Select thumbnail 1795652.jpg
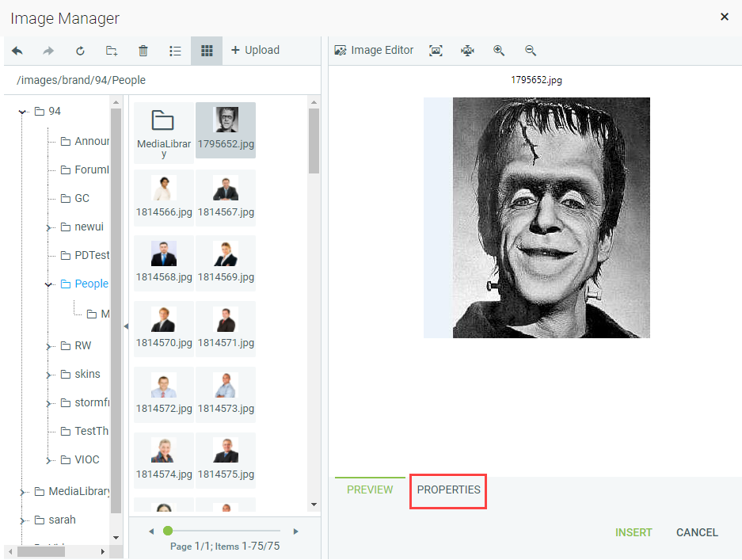 click(226, 130)
